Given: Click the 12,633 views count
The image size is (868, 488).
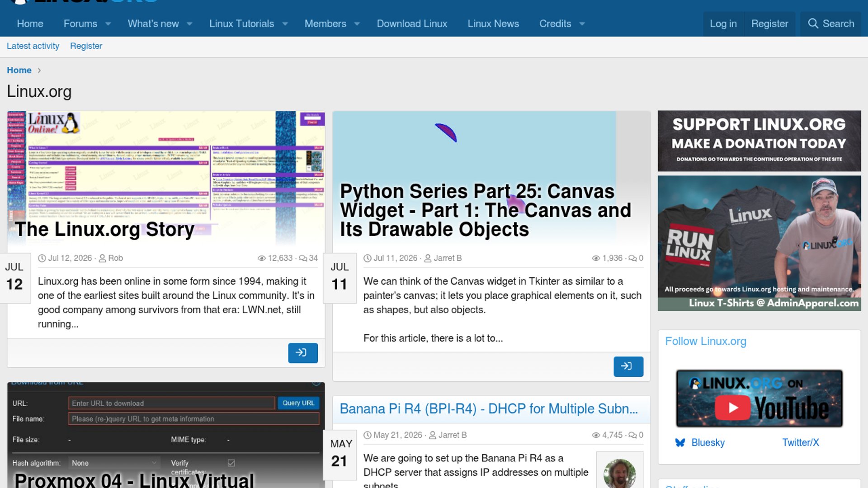Looking at the screenshot, I should [x=275, y=258].
